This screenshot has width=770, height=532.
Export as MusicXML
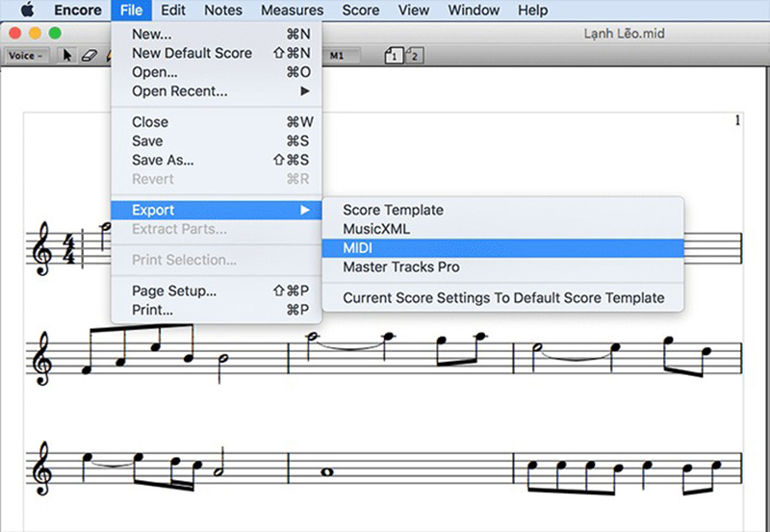[x=502, y=229]
